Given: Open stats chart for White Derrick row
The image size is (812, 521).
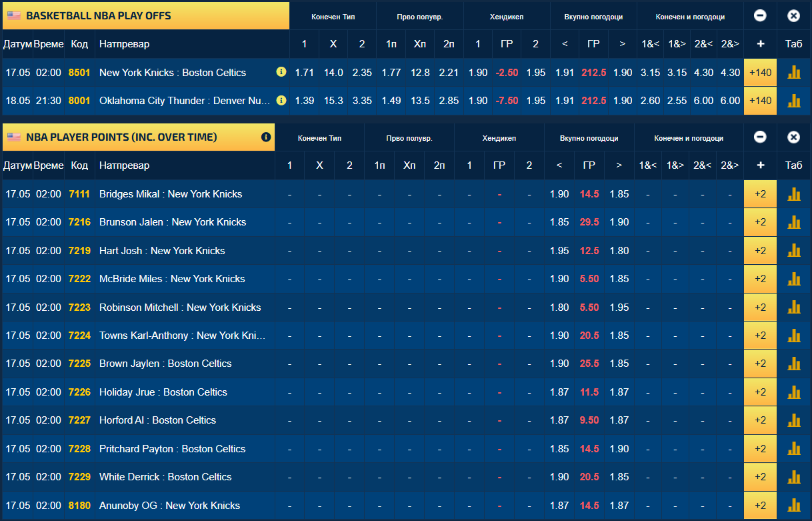Looking at the screenshot, I should click(x=793, y=477).
